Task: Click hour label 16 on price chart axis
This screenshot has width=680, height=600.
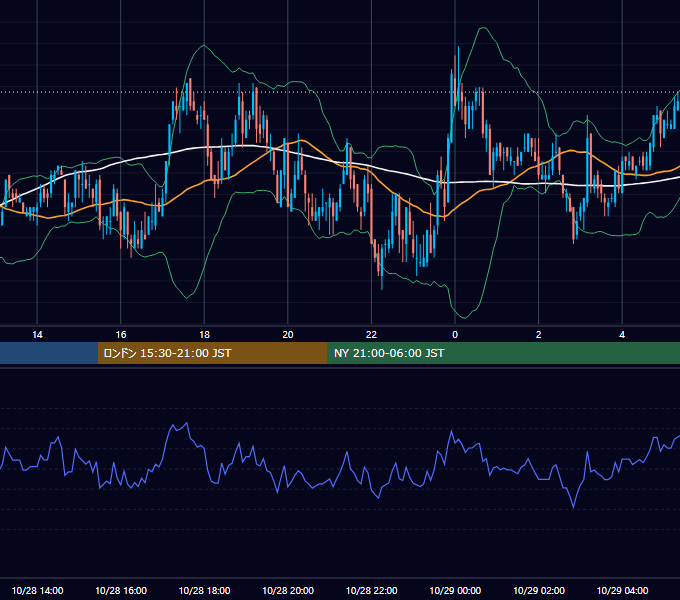Action: pyautogui.click(x=121, y=334)
